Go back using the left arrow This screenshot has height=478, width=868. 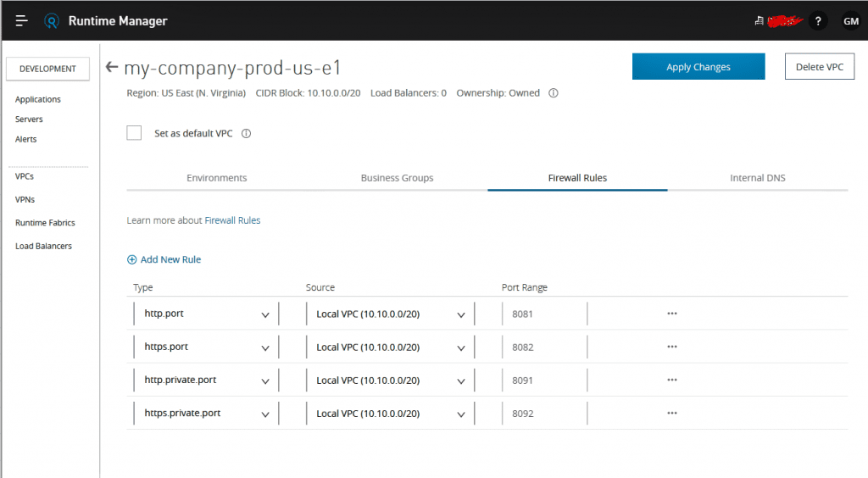[x=112, y=67]
